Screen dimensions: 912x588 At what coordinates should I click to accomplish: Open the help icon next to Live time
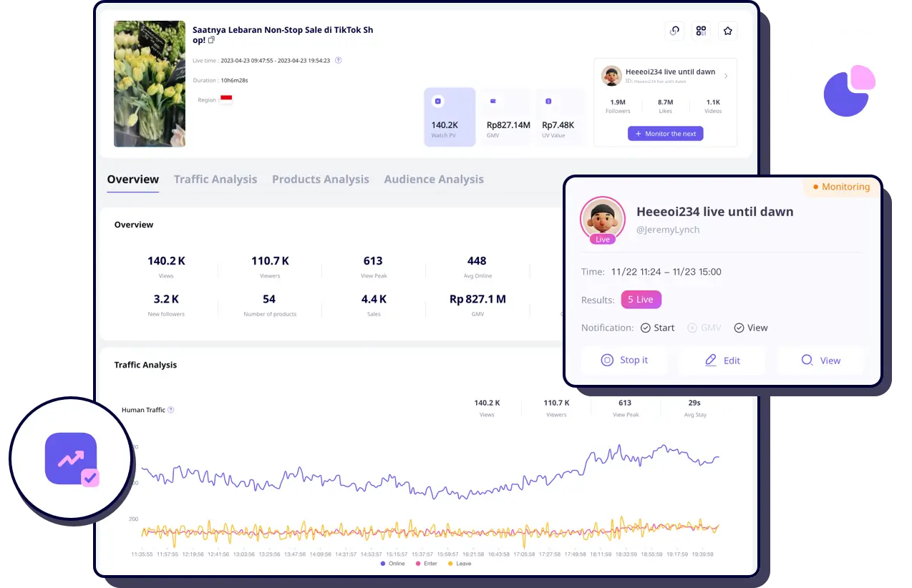tap(338, 60)
